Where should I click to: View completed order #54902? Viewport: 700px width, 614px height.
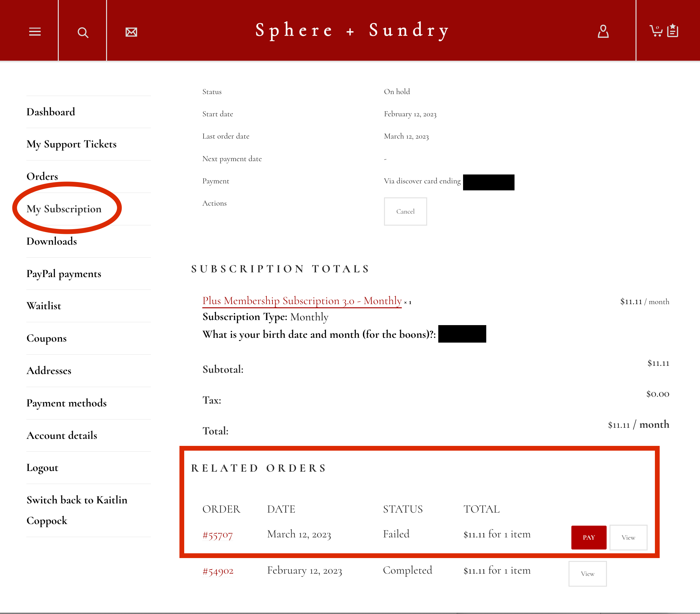588,574
